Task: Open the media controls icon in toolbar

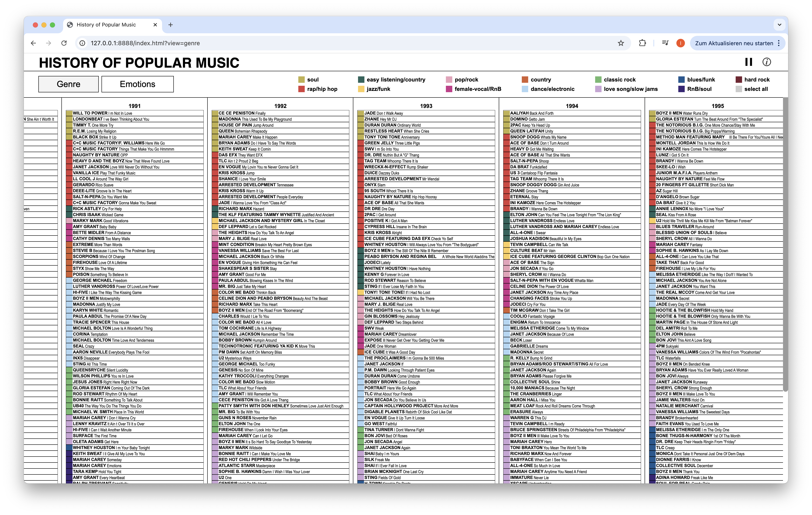Action: tap(665, 43)
